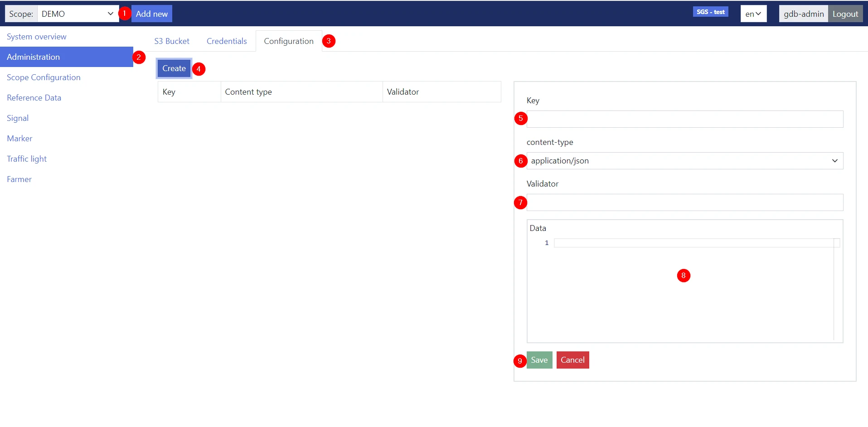Click the gdb-admin user button
Viewport: 868px width, 427px height.
(803, 14)
